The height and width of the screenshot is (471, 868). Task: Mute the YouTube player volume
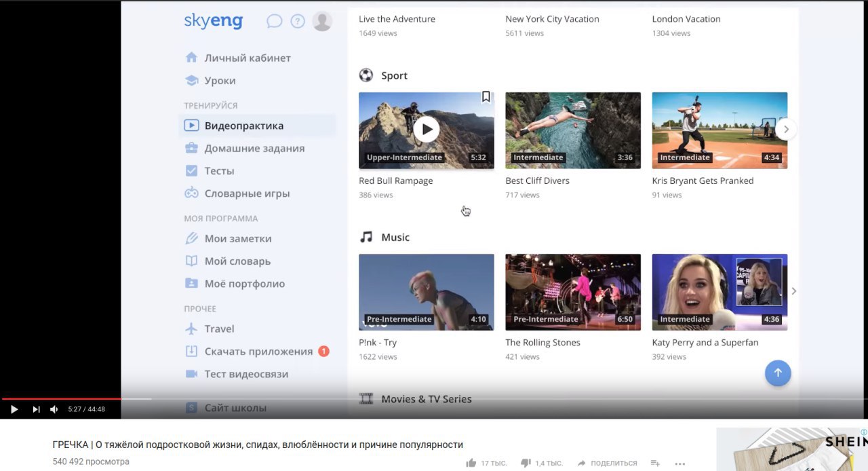point(54,409)
